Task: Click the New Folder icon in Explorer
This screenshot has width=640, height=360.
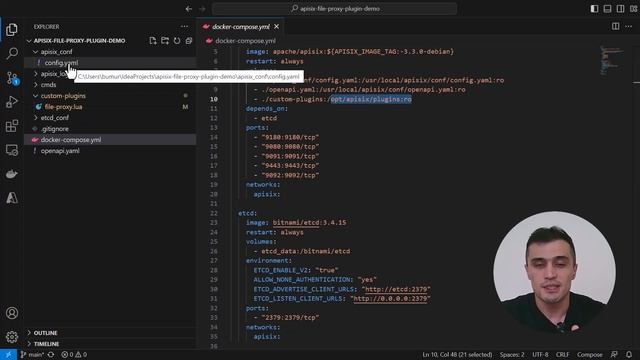Action: (x=165, y=41)
